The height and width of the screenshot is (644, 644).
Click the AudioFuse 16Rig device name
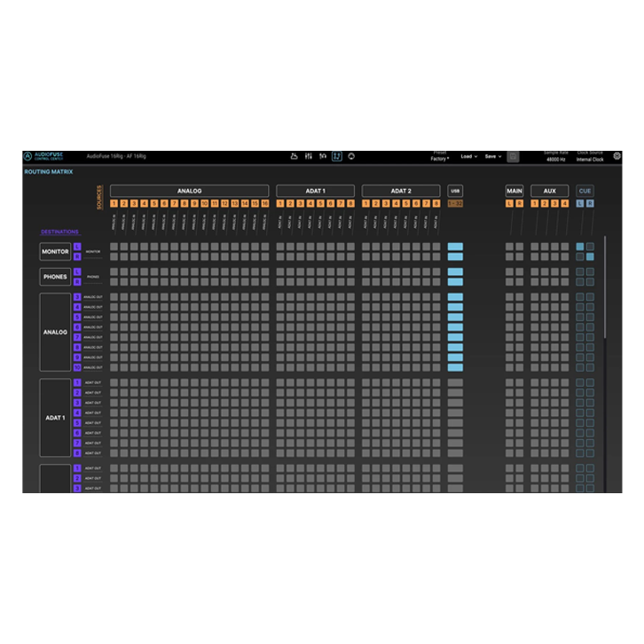116,156
